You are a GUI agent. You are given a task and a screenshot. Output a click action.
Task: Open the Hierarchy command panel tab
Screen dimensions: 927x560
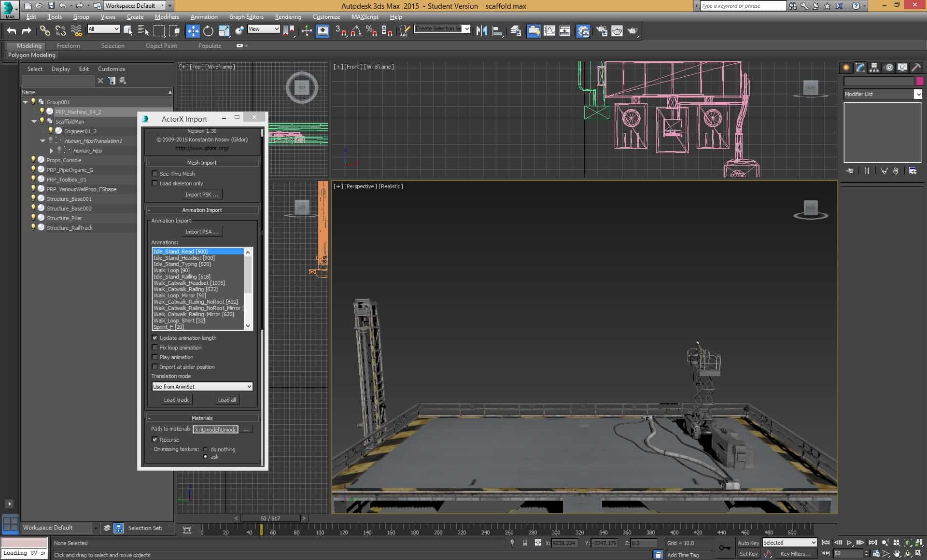tap(874, 68)
